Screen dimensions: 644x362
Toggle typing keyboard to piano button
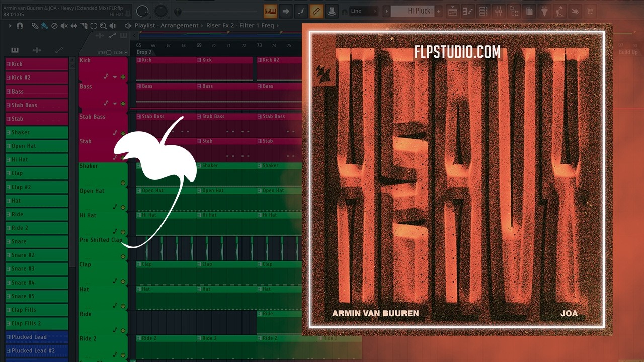(x=270, y=11)
